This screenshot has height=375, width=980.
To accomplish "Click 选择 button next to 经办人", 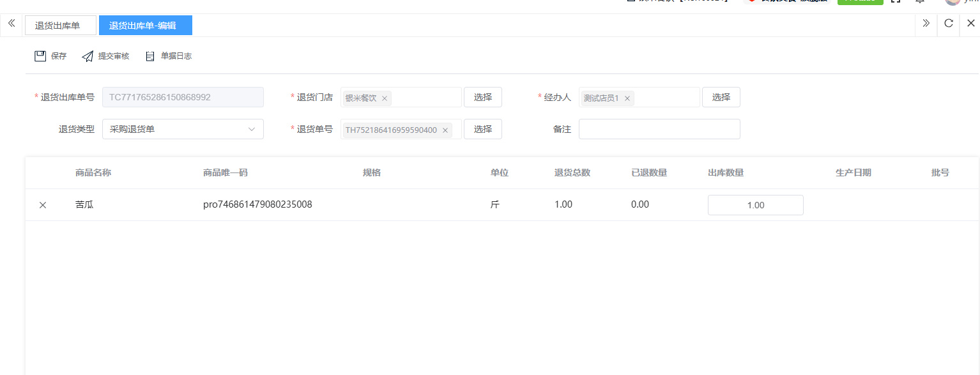I will pyautogui.click(x=721, y=97).
